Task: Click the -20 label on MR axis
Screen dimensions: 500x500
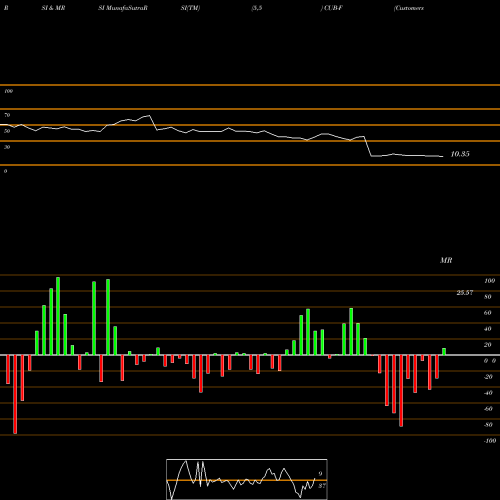Action: (x=488, y=377)
